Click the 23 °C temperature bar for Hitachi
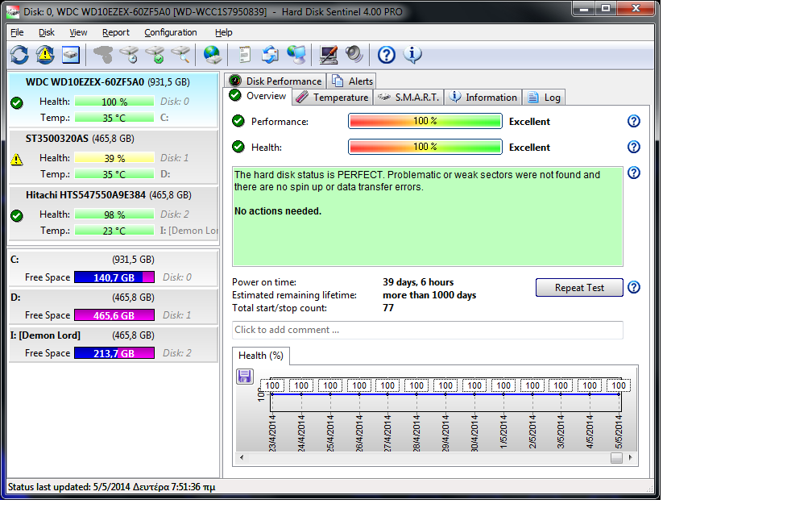The width and height of the screenshot is (812, 508). (114, 231)
